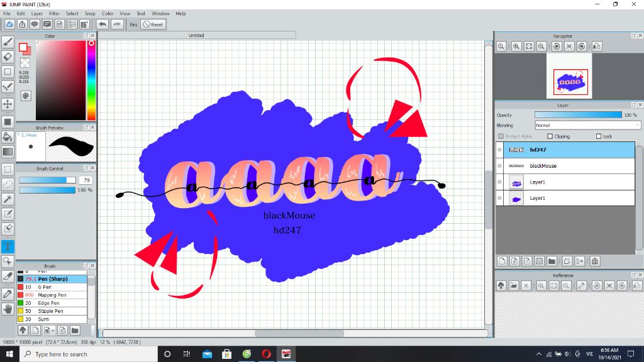
Task: Enable the Clipping checkbox
Action: tap(550, 136)
